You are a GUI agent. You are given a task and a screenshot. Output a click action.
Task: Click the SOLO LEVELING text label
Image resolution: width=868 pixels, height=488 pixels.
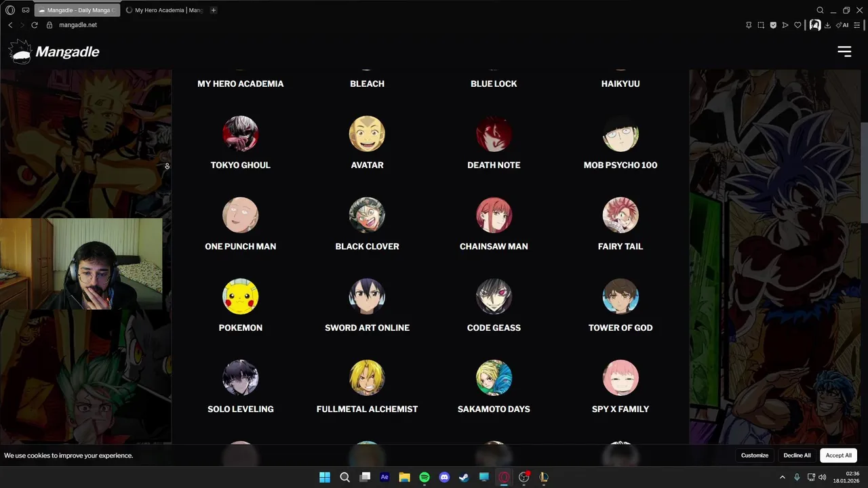[x=240, y=409]
